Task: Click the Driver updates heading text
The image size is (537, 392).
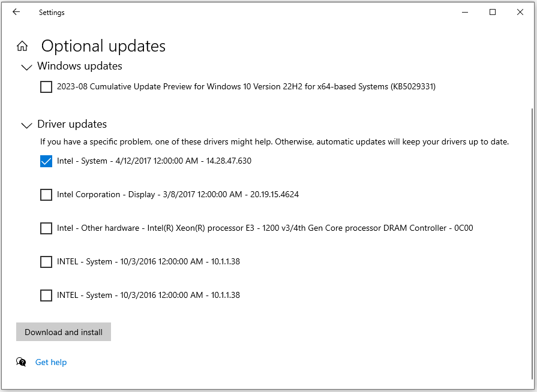Action: pos(72,124)
